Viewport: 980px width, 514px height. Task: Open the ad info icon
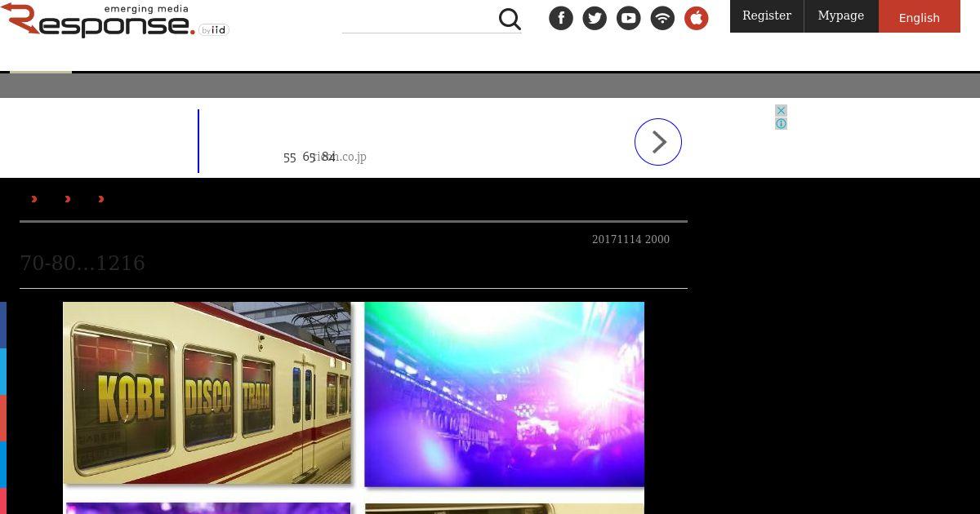tap(781, 123)
